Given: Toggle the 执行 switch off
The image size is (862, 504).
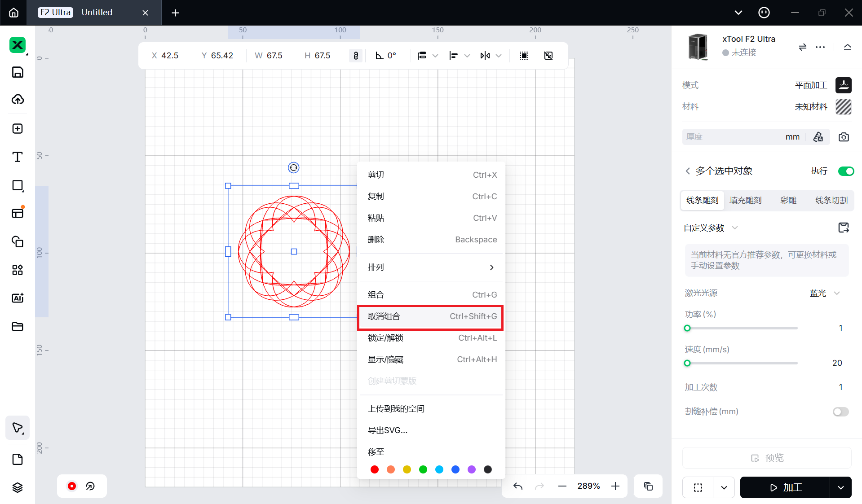Looking at the screenshot, I should pyautogui.click(x=846, y=171).
